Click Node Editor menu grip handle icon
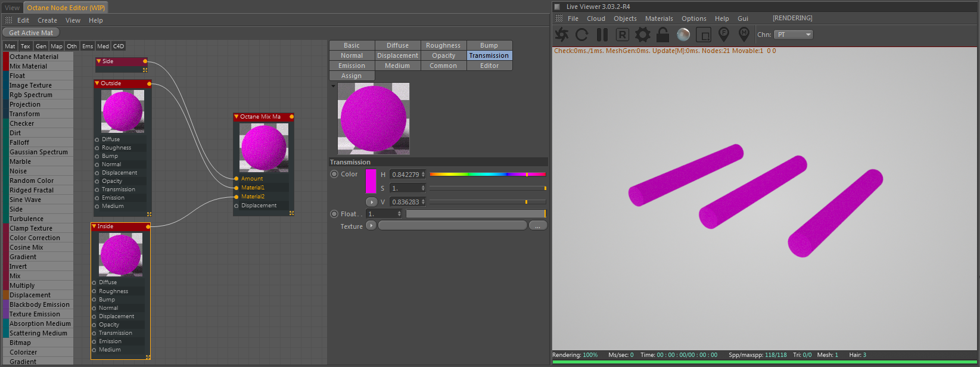980x367 pixels. coord(8,20)
